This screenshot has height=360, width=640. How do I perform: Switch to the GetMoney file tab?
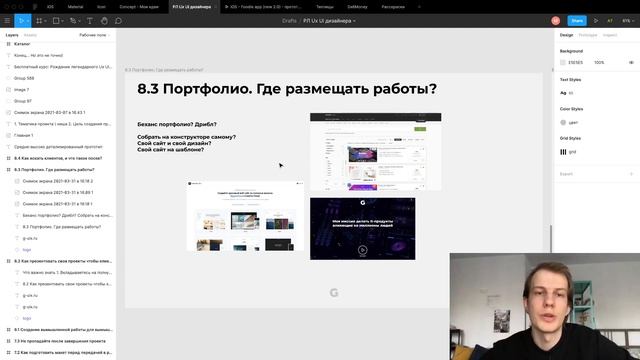click(x=358, y=7)
